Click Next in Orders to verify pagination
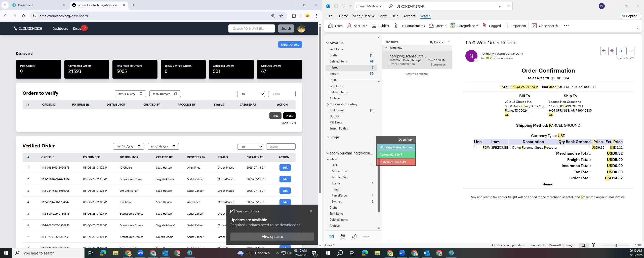The width and height of the screenshot is (644, 258). pos(289,116)
